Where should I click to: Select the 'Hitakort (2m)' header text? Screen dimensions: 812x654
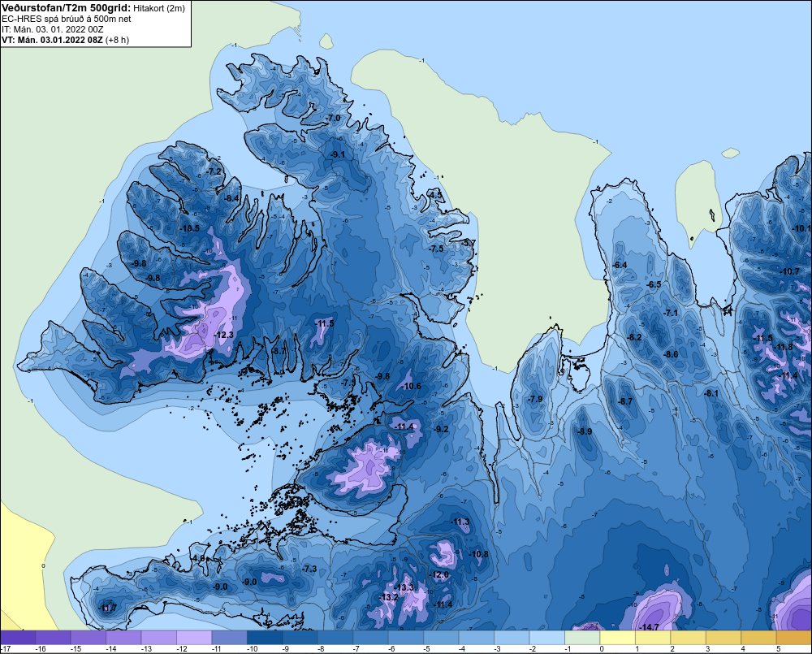159,8
